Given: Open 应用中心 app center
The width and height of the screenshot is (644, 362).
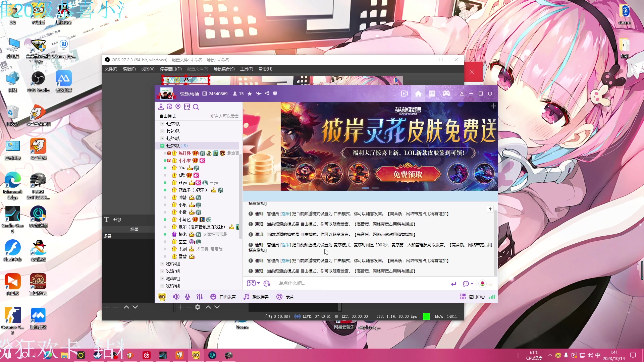Looking at the screenshot, I should tap(472, 297).
